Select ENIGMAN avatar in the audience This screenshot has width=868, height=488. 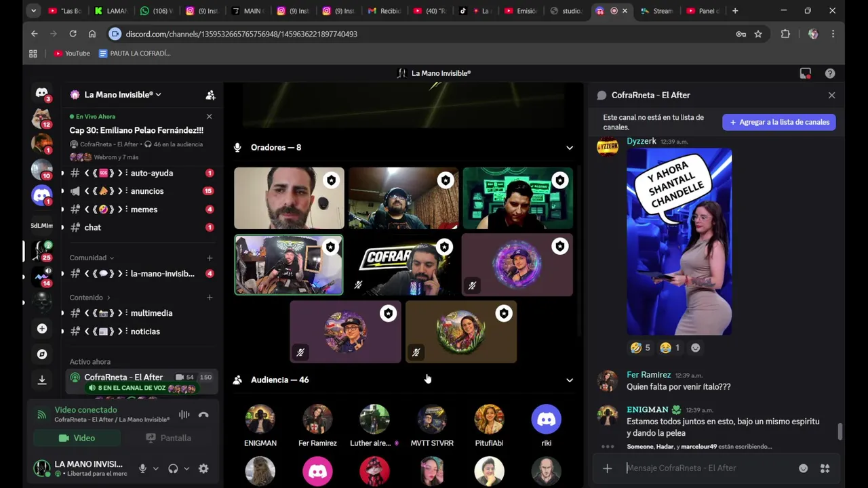coord(260,420)
